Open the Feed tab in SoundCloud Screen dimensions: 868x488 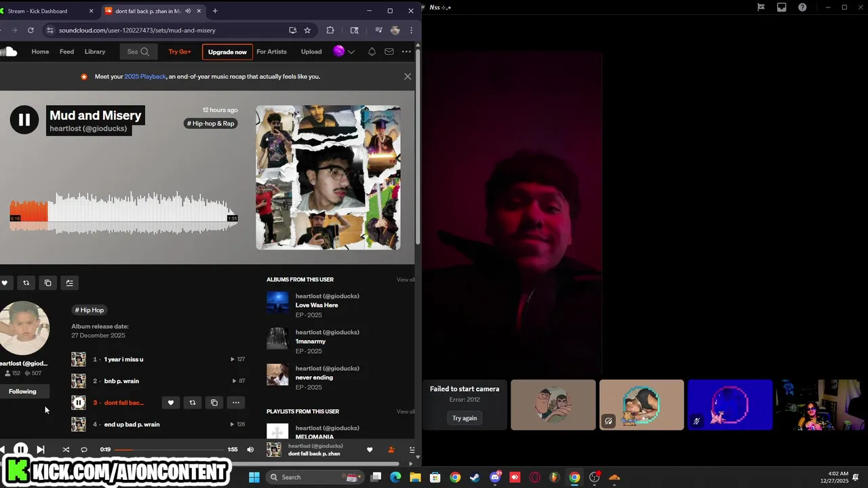point(66,52)
